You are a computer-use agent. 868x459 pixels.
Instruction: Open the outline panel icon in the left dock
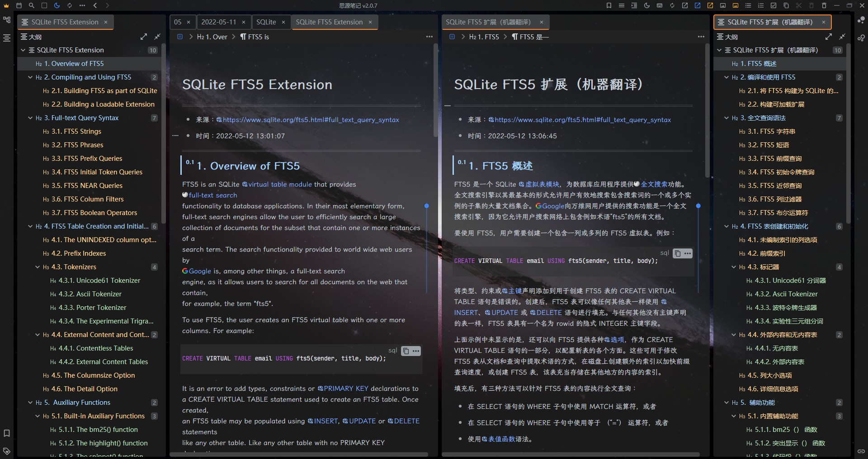pos(7,38)
